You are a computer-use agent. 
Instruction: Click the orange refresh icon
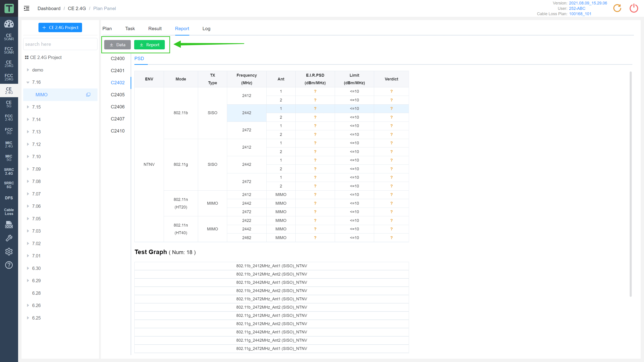617,8
